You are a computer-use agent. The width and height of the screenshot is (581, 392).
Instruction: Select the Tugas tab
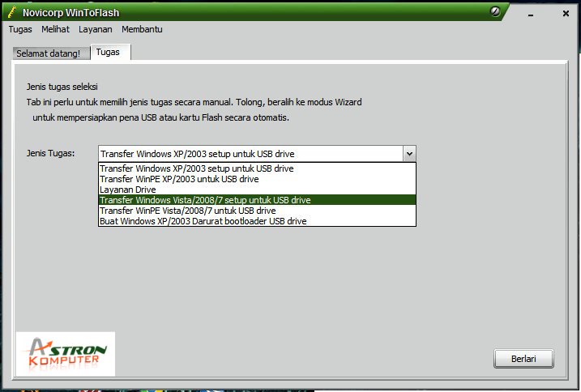click(110, 53)
